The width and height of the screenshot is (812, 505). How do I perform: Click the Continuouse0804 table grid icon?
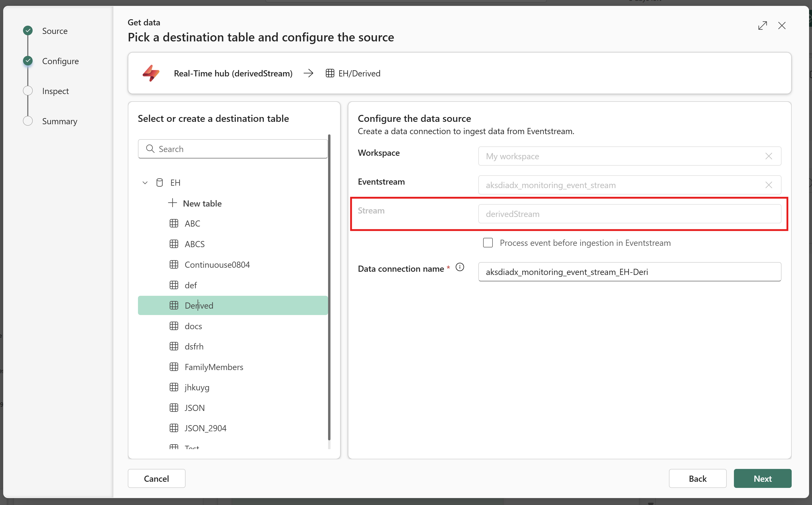[174, 265]
